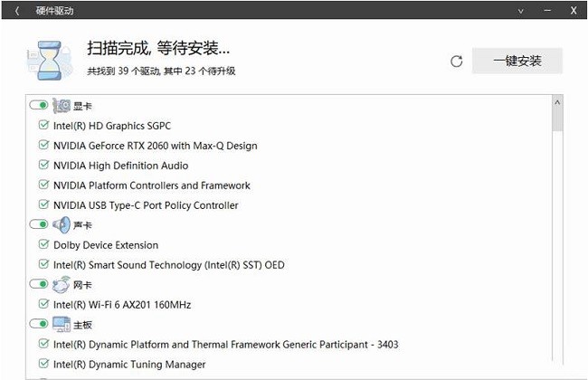Image resolution: width=588 pixels, height=380 pixels.
Task: Toggle the 声卡 category switch
Action: pos(39,224)
